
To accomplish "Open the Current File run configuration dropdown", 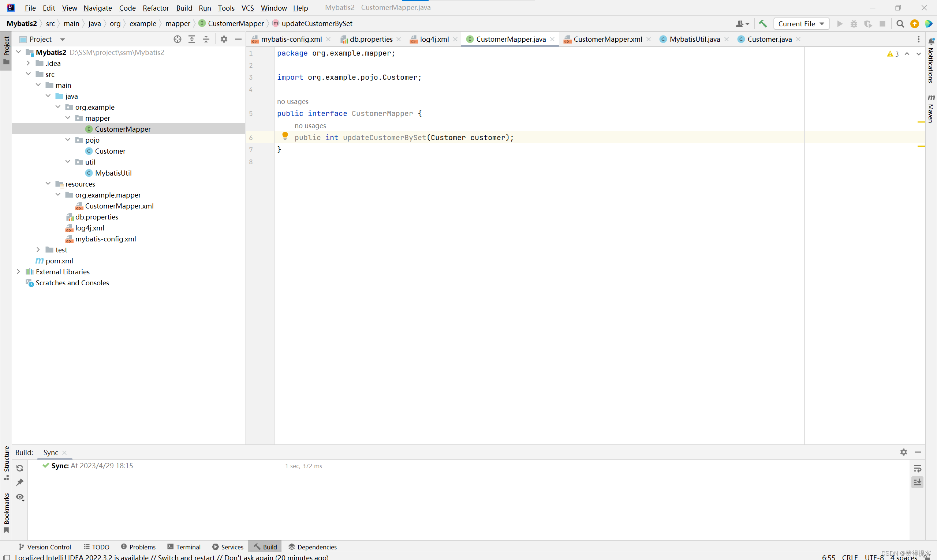I will [x=801, y=24].
